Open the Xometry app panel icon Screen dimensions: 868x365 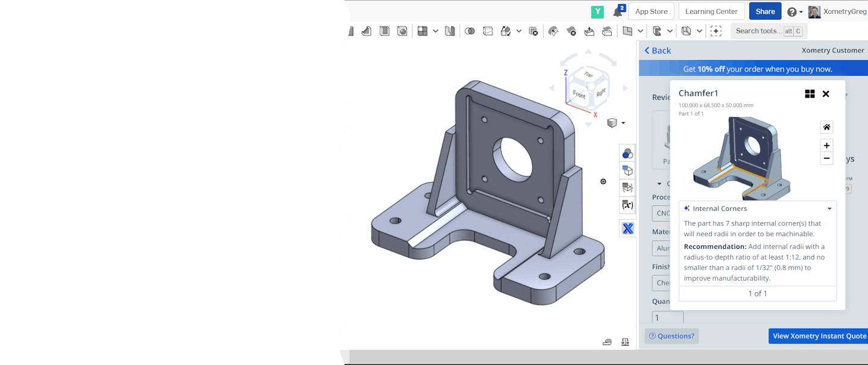pyautogui.click(x=627, y=228)
